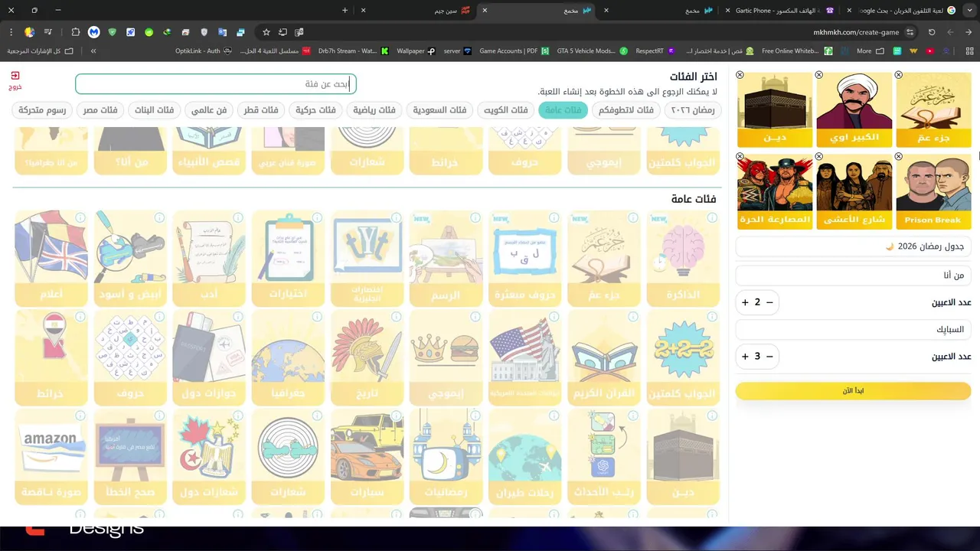The height and width of the screenshot is (551, 980).
Task: Open the browser three-dot menu
Action: pos(11,32)
